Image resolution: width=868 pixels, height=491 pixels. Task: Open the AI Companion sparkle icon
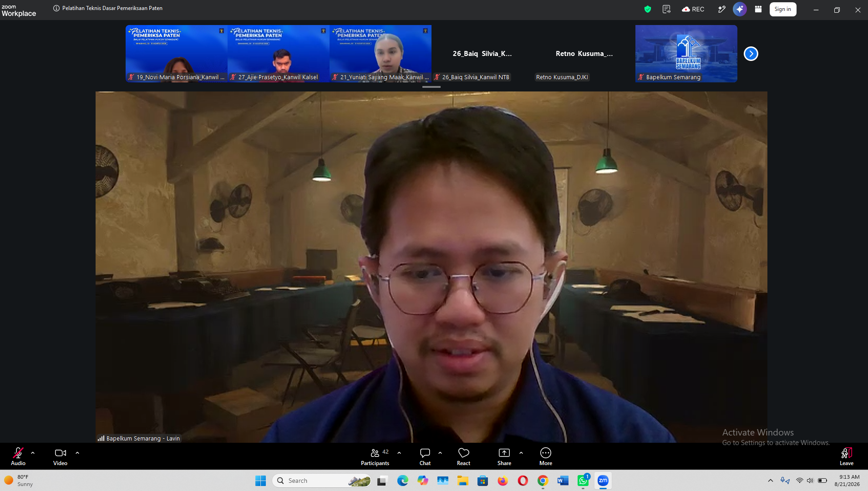[x=740, y=9]
